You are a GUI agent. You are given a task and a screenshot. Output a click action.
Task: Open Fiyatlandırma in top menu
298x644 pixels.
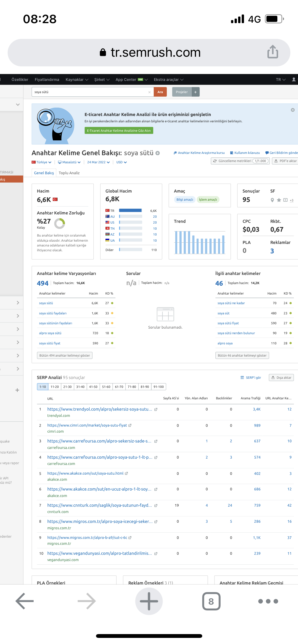click(47, 80)
